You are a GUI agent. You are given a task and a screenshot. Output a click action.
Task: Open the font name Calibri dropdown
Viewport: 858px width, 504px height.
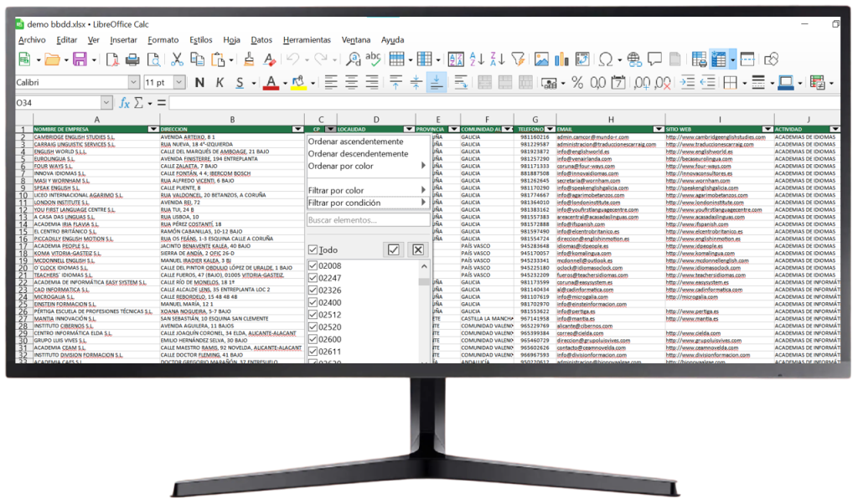(x=134, y=82)
